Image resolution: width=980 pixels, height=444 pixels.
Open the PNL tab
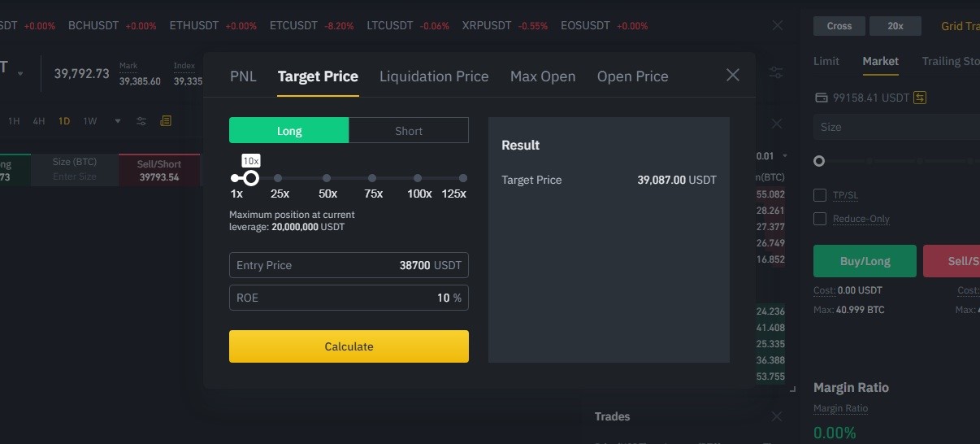[x=243, y=76]
